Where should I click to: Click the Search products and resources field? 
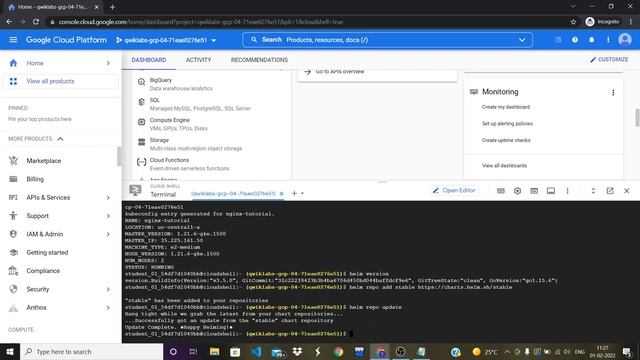[387, 40]
